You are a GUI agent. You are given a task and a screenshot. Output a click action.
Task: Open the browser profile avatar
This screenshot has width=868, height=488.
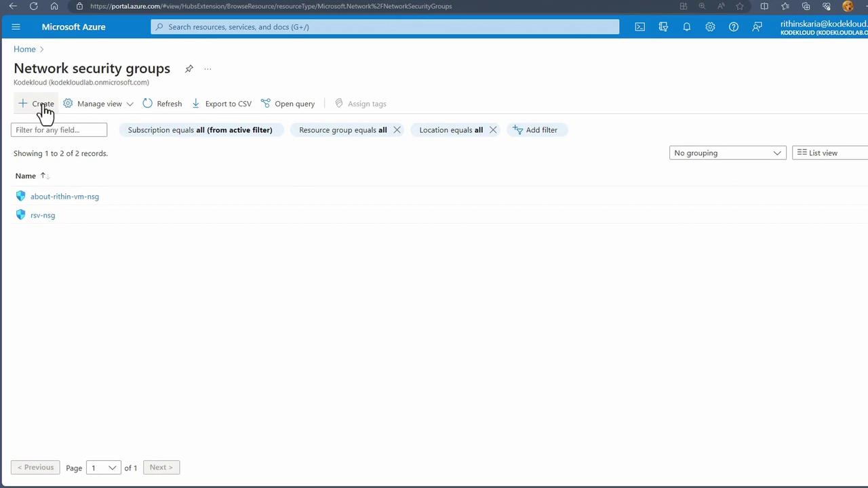(848, 6)
